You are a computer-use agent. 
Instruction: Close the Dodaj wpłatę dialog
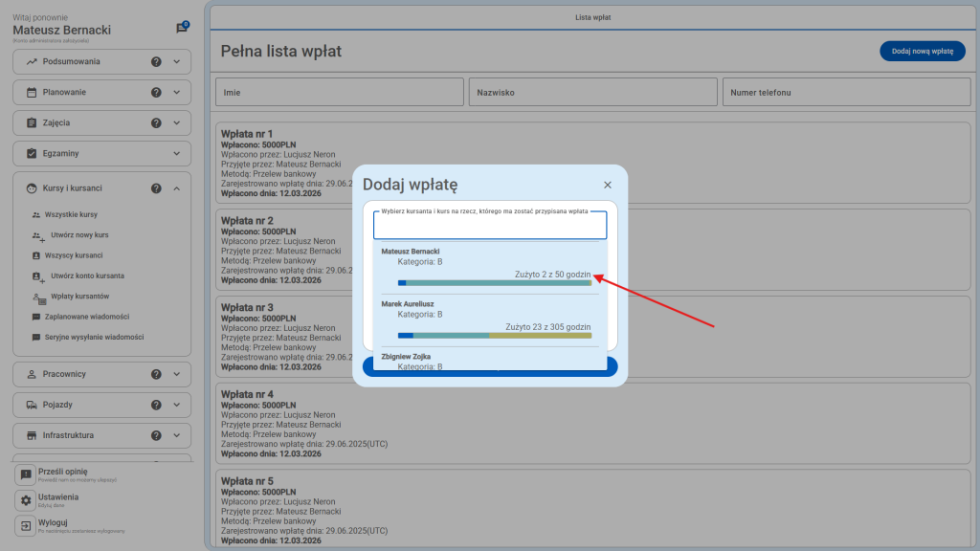click(607, 185)
